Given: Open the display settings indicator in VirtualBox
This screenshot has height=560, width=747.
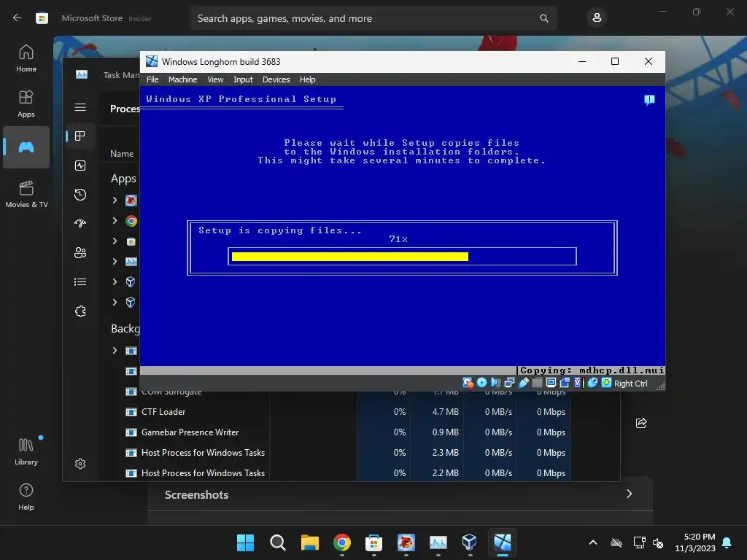Looking at the screenshot, I should 551,383.
